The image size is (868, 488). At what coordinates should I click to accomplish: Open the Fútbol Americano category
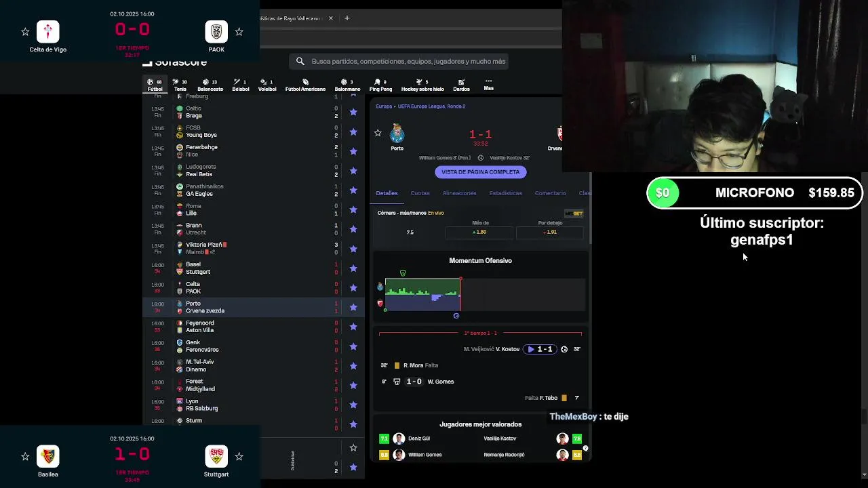coord(305,85)
